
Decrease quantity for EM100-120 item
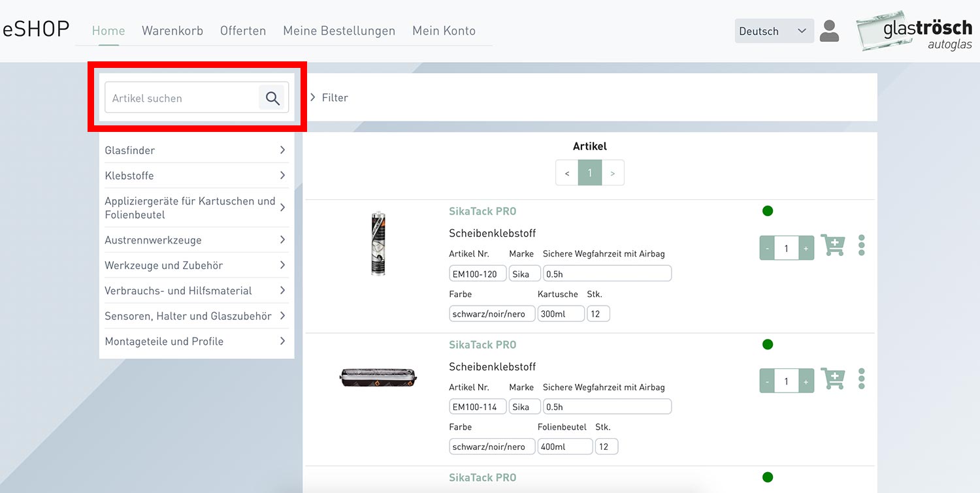(x=767, y=248)
